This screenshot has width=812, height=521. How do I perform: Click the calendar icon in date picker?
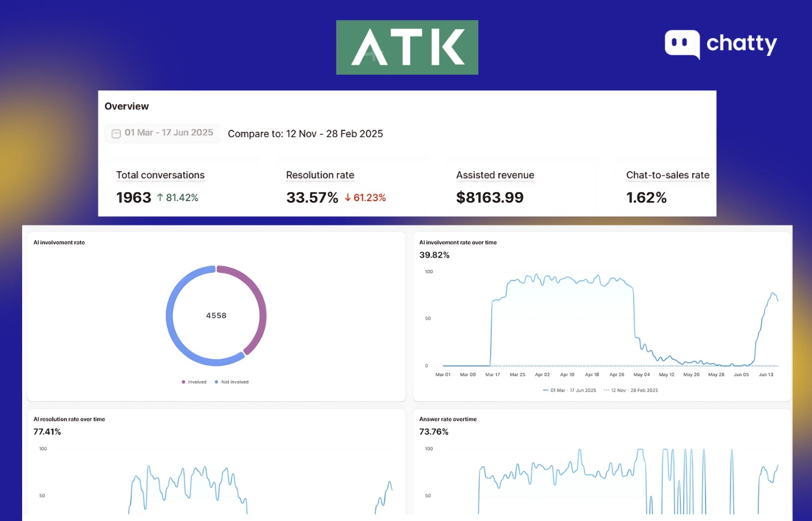(x=116, y=133)
